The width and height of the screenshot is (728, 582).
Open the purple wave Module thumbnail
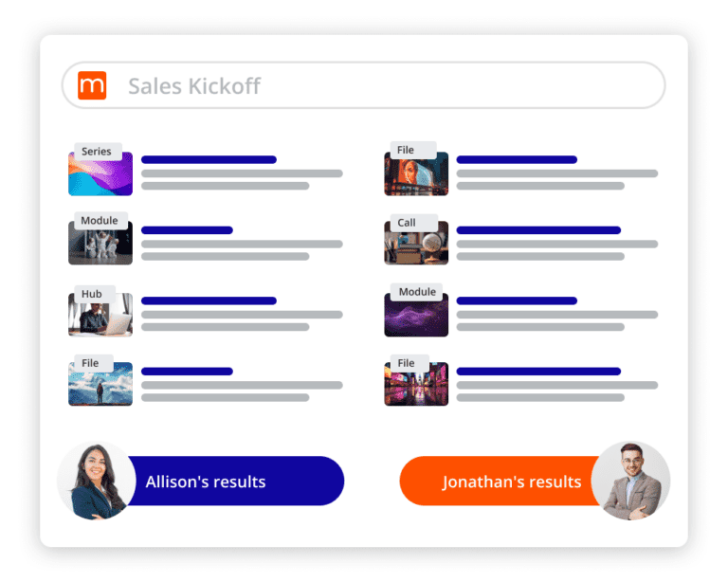(415, 317)
